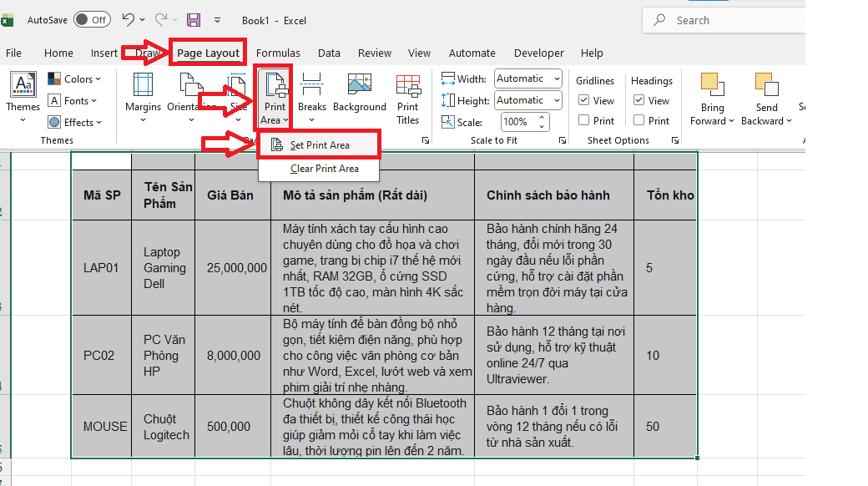Screen dimensions: 868x486
Task: Open the Page Setup dialog launcher
Action: point(425,141)
